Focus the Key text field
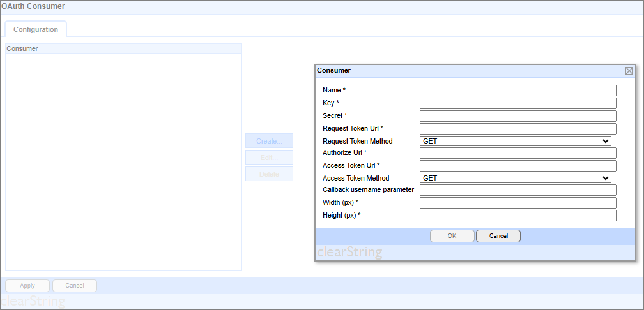 517,103
